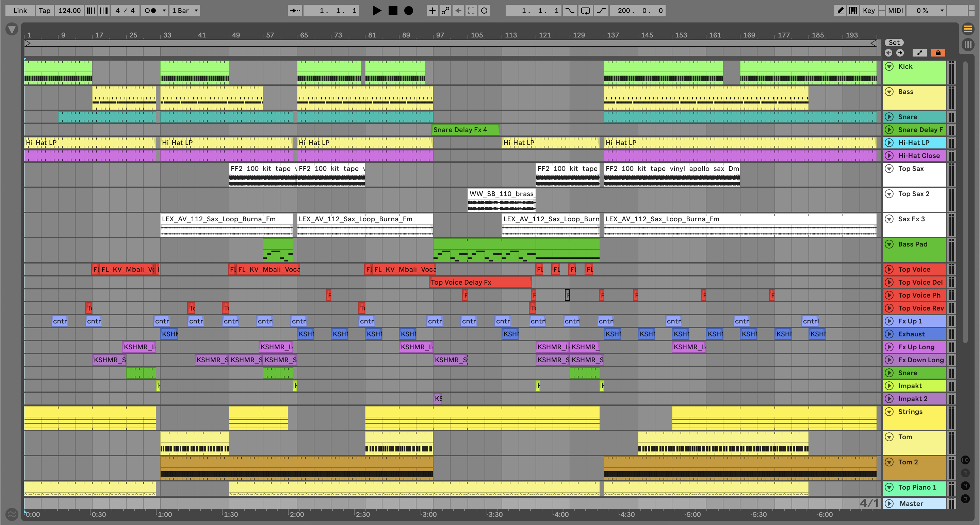Screen dimensions: 980x525
Task: Enable the computer MIDI keyboard icon
Action: pos(853,11)
